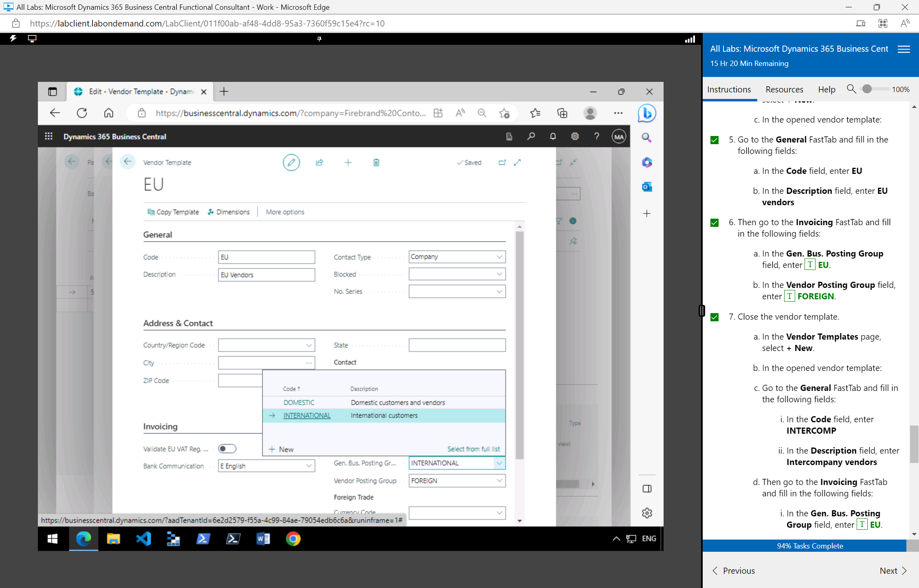Uncheck the step 5 General FastTab checkbox
Image resolution: width=919 pixels, height=588 pixels.
point(715,140)
